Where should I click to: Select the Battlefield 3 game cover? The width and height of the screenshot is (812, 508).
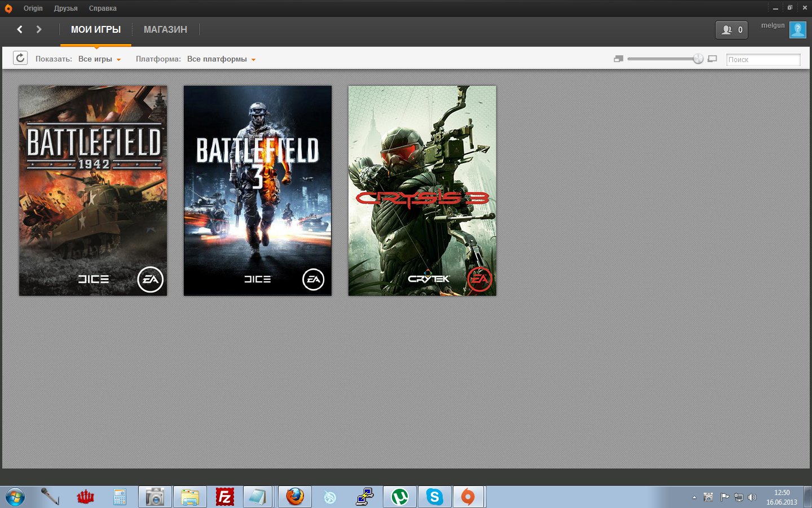click(x=258, y=191)
